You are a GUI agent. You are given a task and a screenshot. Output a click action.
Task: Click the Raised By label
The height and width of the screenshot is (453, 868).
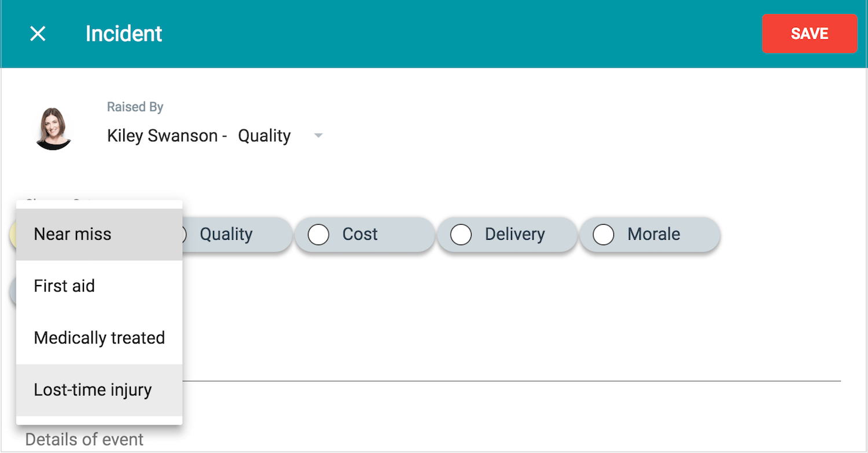click(135, 107)
